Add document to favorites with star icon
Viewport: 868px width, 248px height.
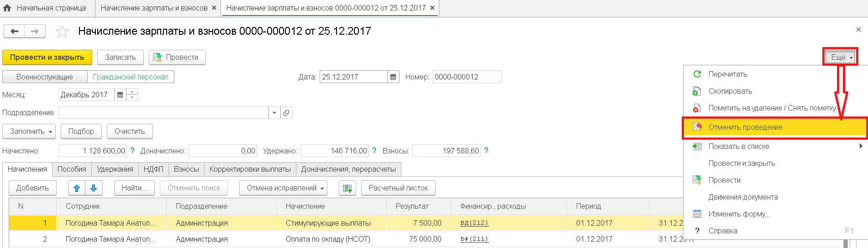pos(62,32)
